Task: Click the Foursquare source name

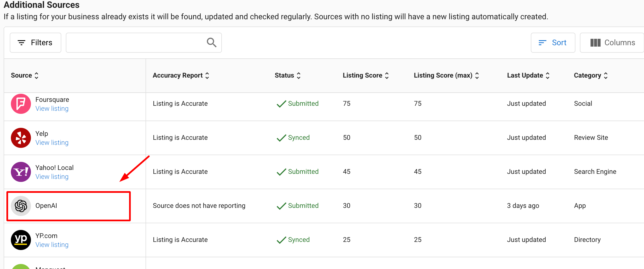Action: point(52,100)
